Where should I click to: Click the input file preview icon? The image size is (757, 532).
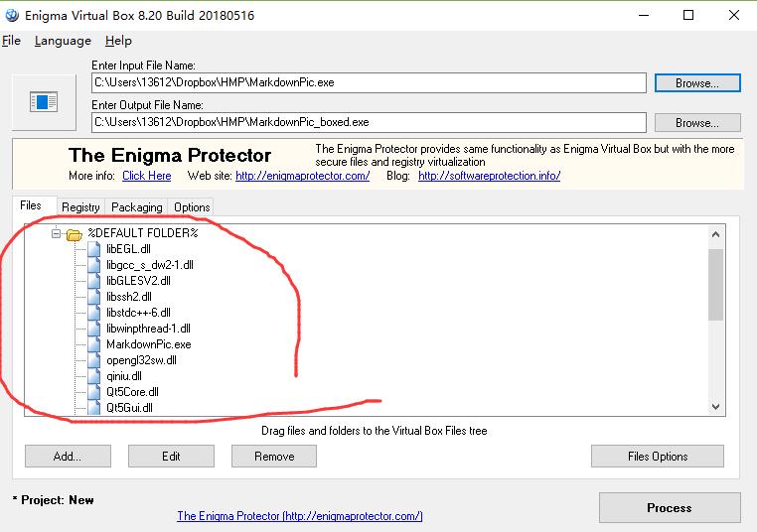[x=44, y=102]
